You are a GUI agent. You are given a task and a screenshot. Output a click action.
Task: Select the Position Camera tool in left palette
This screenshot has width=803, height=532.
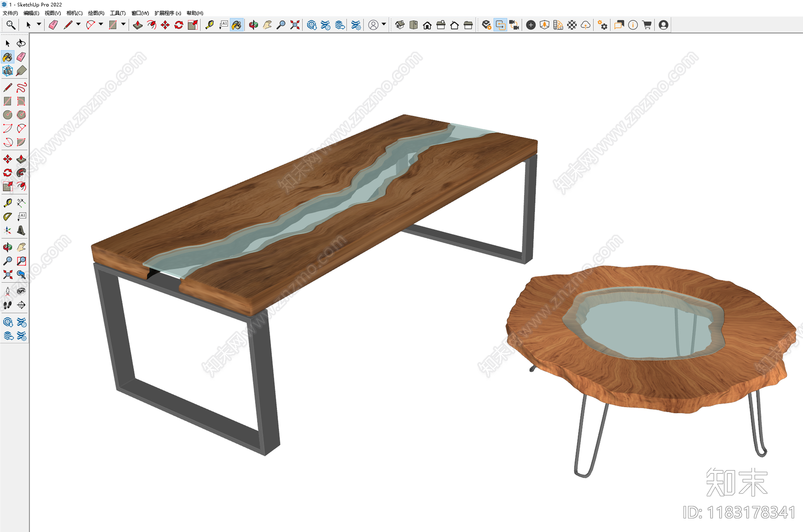(8, 291)
